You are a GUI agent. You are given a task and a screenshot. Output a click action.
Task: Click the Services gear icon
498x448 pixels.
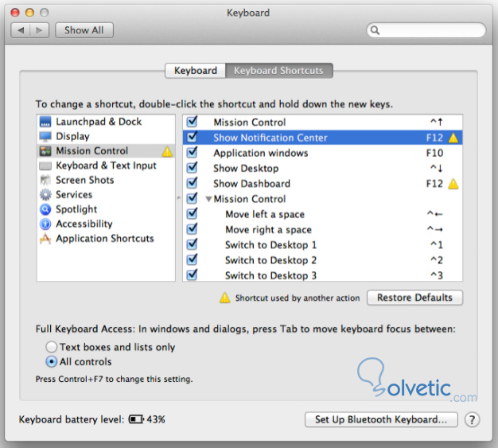tap(45, 194)
